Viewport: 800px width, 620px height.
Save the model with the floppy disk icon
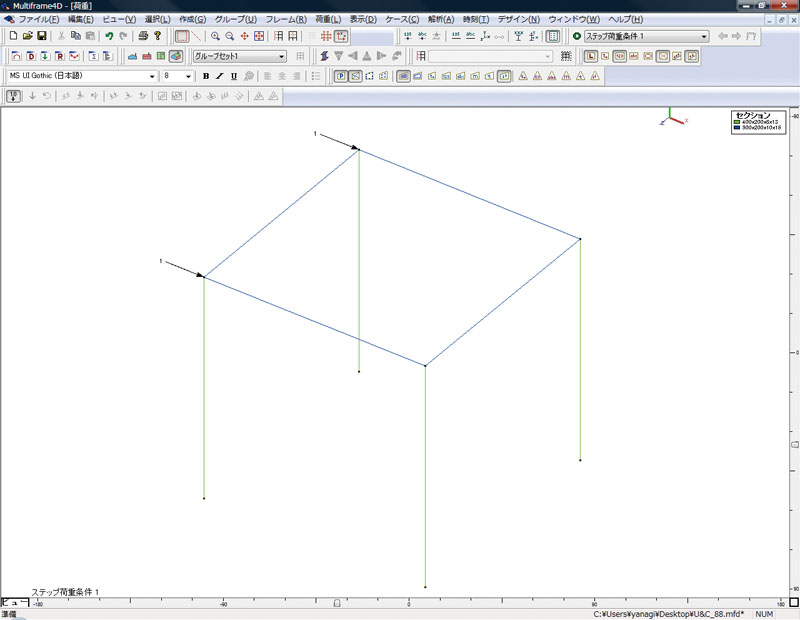point(42,36)
